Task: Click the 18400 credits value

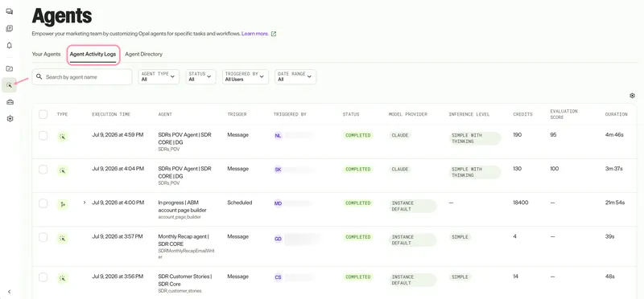Action: (521, 203)
